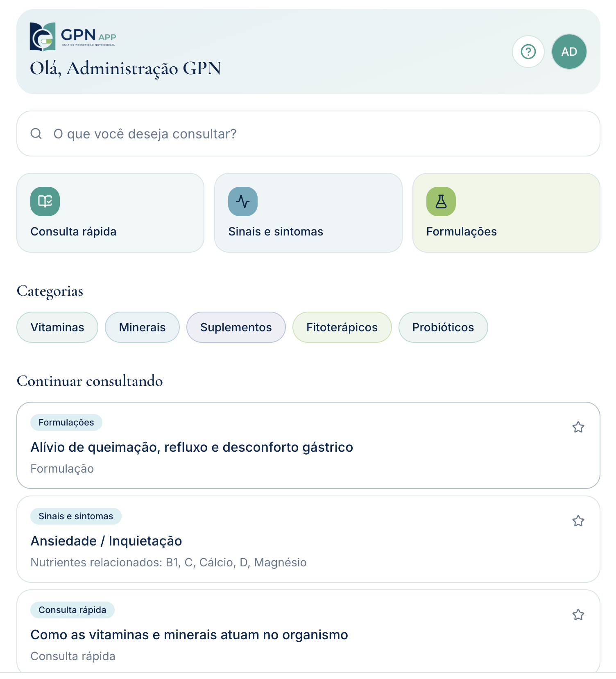Choose the Suplementos category
The height and width of the screenshot is (679, 616).
click(236, 327)
